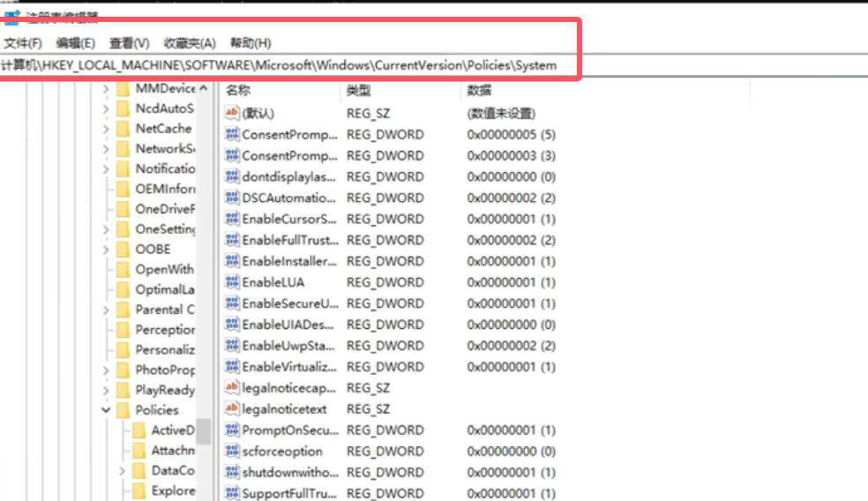
Task: Select the dontdisplaylas... DWORD icon
Action: click(232, 176)
